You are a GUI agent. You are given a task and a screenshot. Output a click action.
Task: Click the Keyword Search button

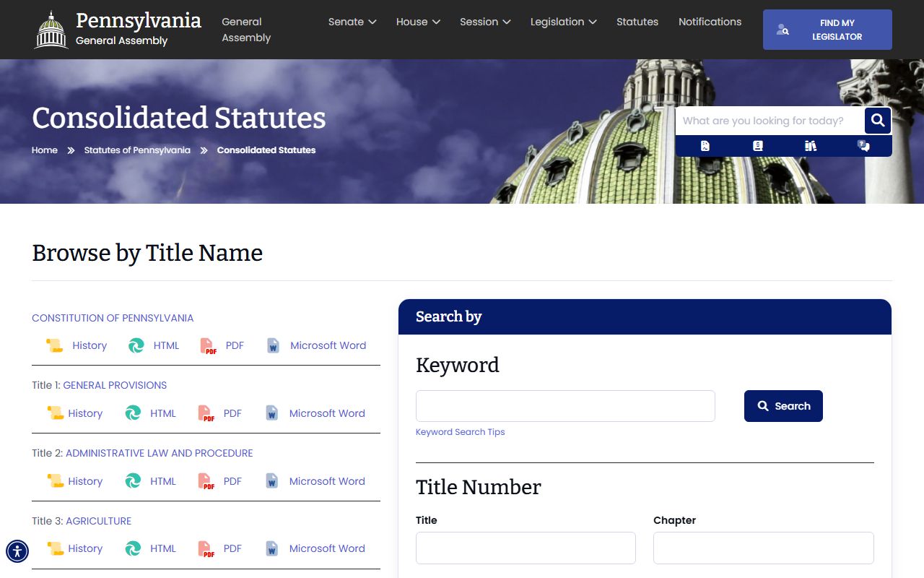click(x=783, y=406)
